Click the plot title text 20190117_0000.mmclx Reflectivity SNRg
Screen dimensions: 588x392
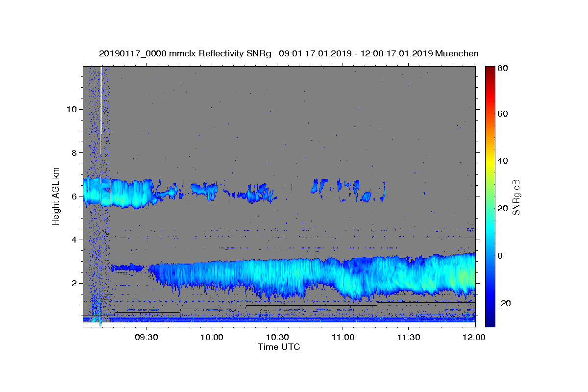point(185,53)
